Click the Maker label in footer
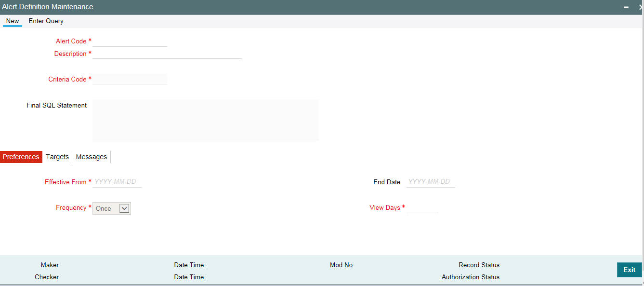This screenshot has width=644, height=286. (50, 265)
